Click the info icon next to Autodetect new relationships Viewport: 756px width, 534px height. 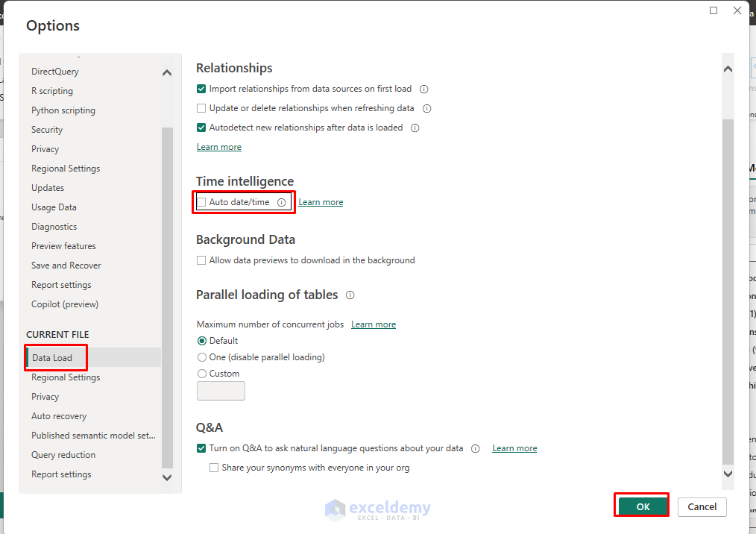(x=415, y=128)
